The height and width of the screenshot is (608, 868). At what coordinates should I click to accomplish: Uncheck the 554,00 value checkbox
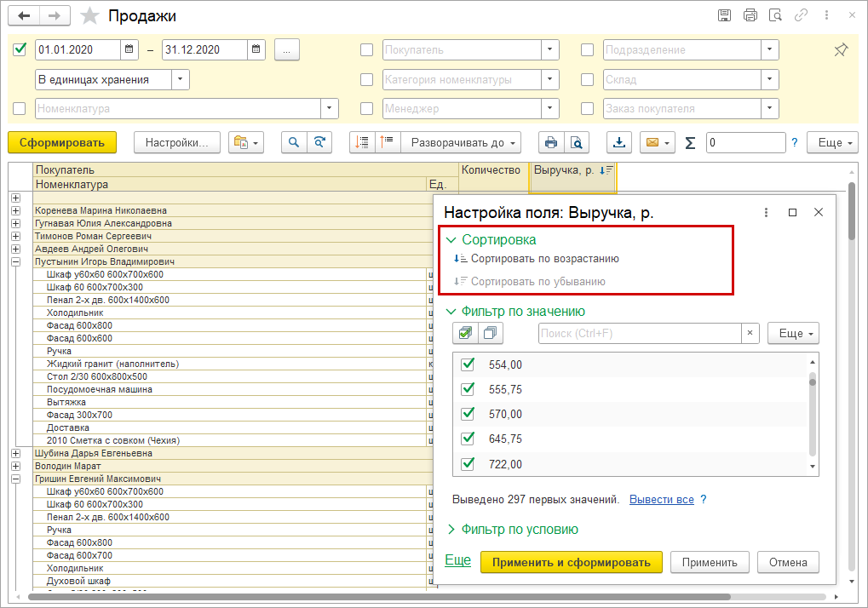467,364
